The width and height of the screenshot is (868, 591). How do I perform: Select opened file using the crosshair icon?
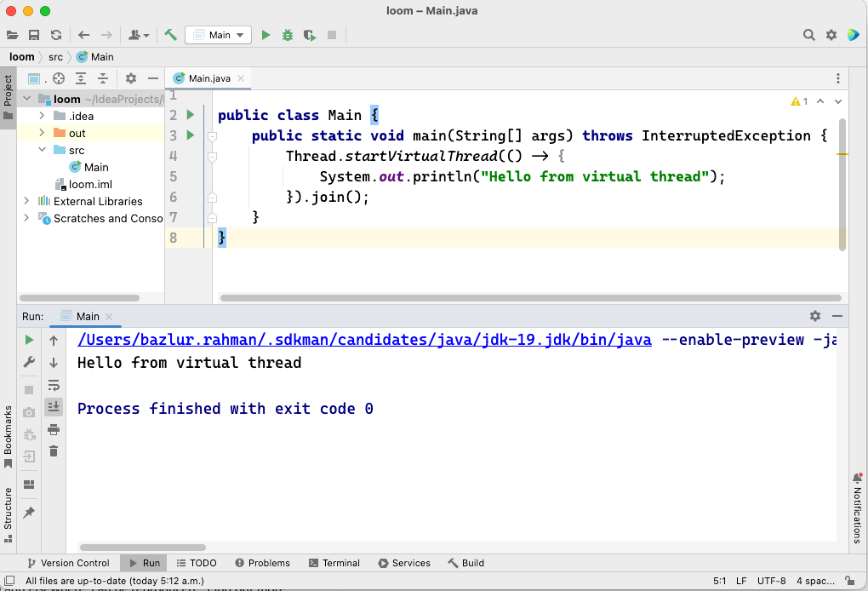[x=58, y=77]
